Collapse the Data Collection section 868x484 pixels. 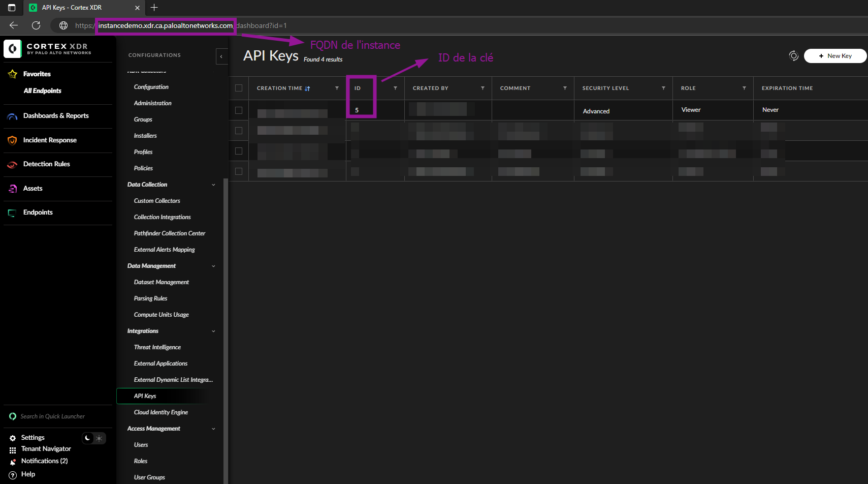pos(213,185)
